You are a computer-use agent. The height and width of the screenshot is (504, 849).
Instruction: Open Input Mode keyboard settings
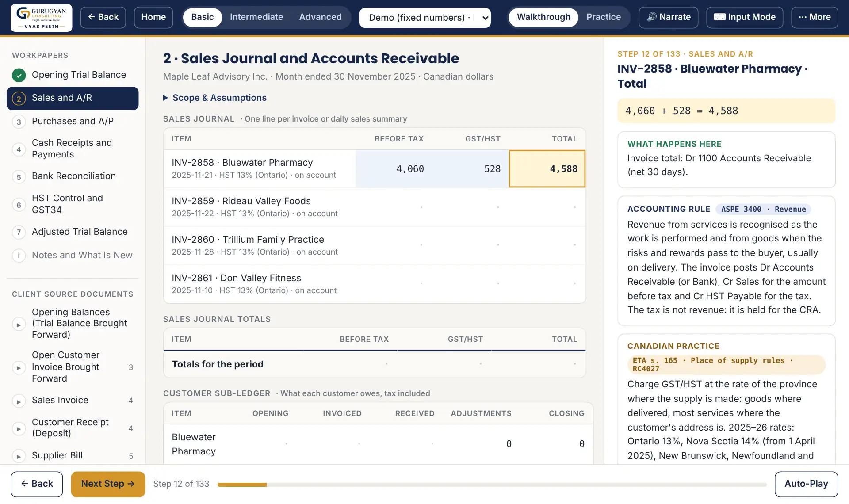pyautogui.click(x=745, y=17)
